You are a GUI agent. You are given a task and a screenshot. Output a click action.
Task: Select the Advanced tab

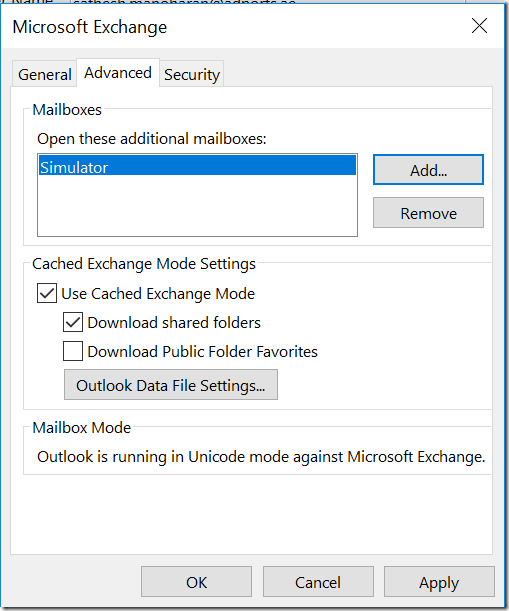(x=118, y=73)
